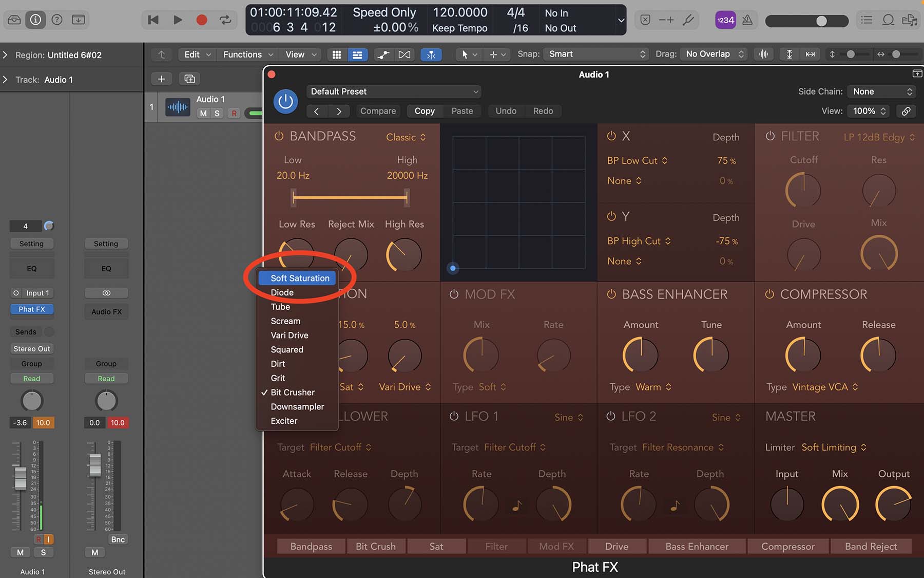Toggle COMPRESSOR power icon
The height and width of the screenshot is (578, 924).
click(769, 294)
